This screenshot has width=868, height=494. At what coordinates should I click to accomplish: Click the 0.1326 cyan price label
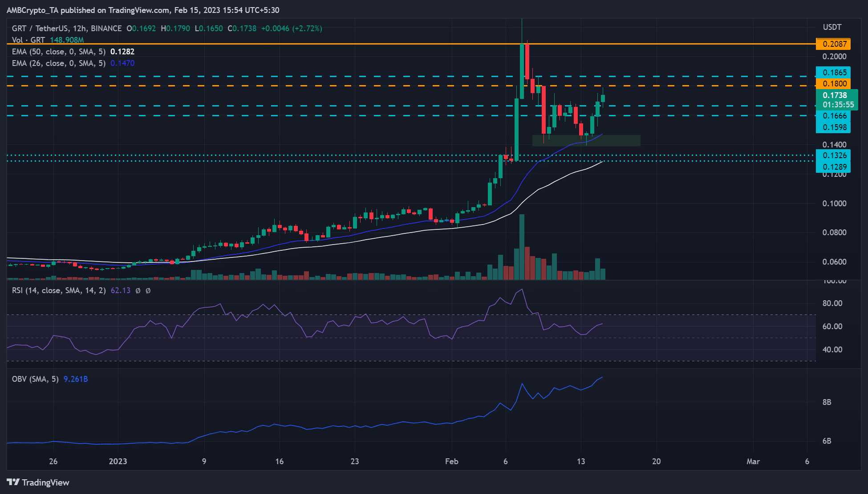pyautogui.click(x=833, y=155)
